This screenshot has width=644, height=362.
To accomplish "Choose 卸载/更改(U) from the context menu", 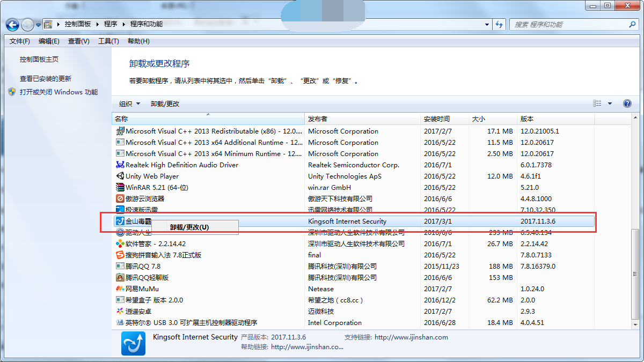I will coord(189,227).
